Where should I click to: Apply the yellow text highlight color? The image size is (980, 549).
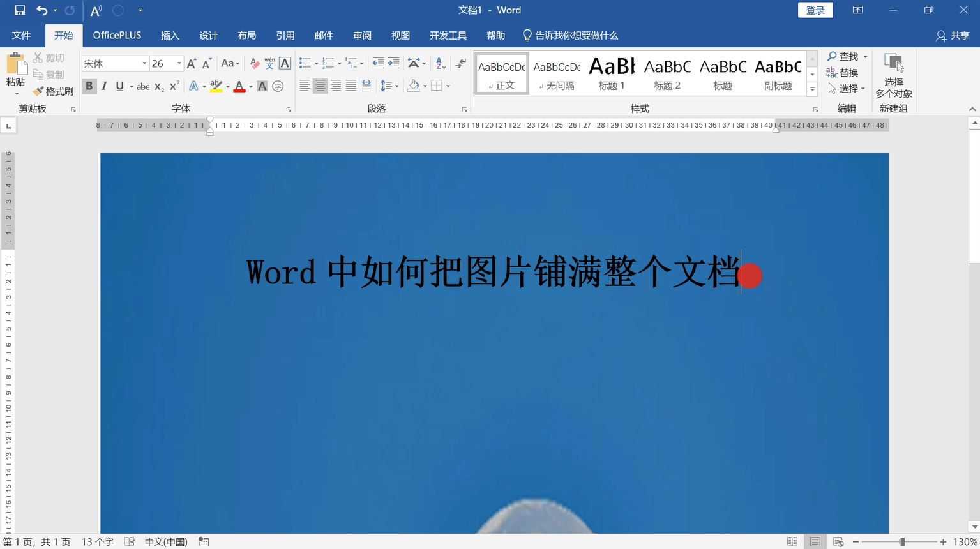216,86
